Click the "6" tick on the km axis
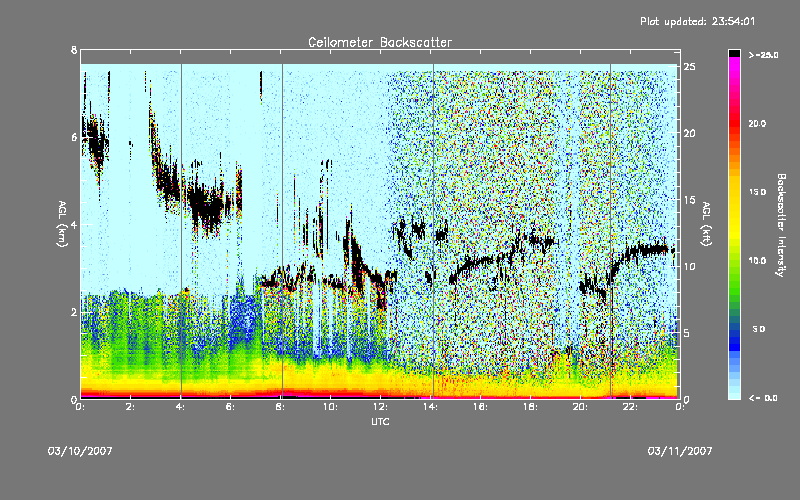Screen dimensions: 800x500 74,137
